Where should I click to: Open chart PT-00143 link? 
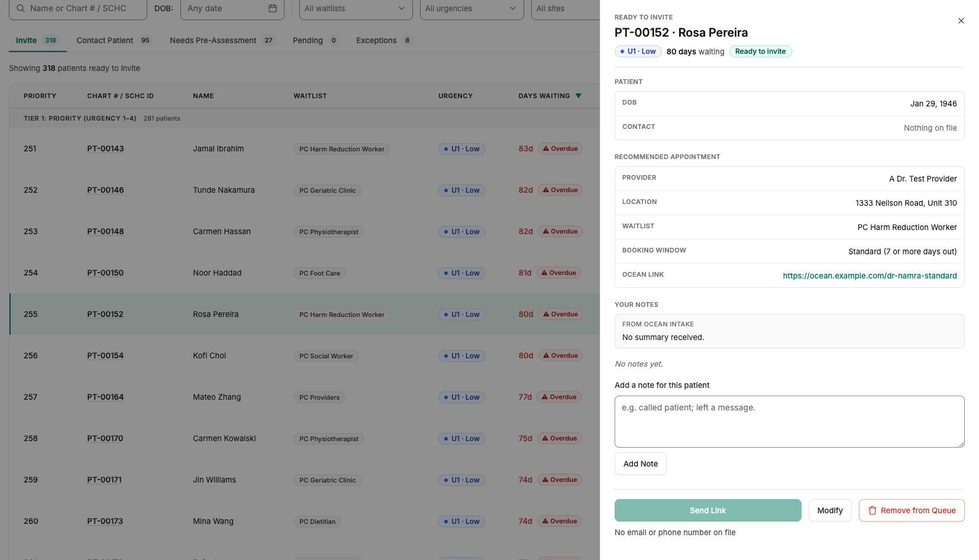point(105,148)
